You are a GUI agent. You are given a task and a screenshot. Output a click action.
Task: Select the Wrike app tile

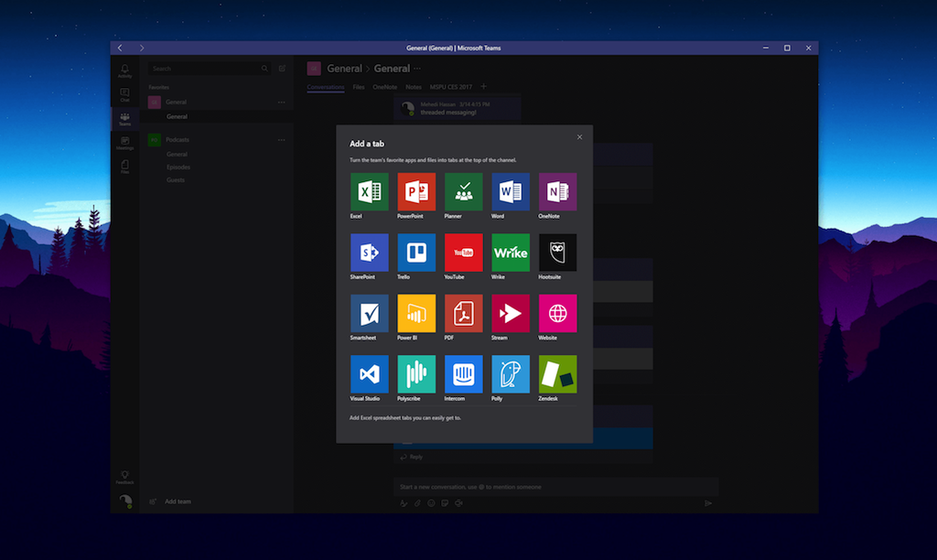(x=511, y=253)
